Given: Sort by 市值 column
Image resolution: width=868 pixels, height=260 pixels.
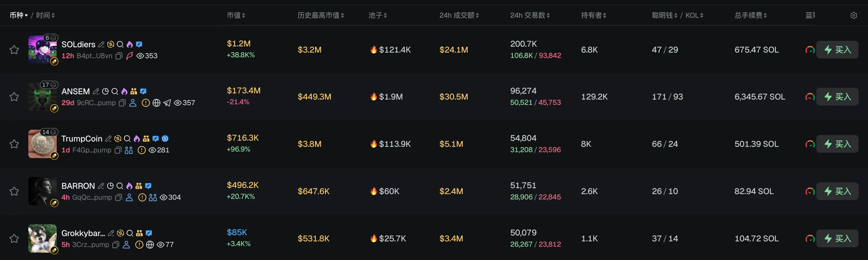Looking at the screenshot, I should pyautogui.click(x=236, y=16).
